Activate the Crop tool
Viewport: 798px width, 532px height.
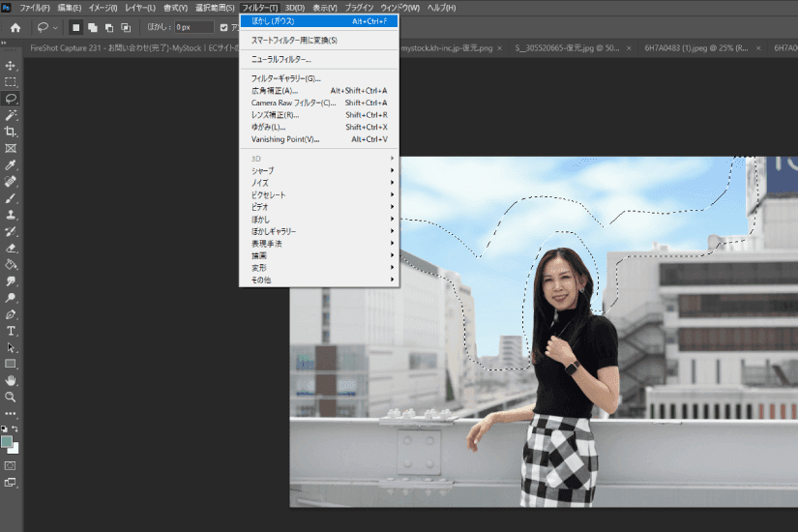[12, 132]
